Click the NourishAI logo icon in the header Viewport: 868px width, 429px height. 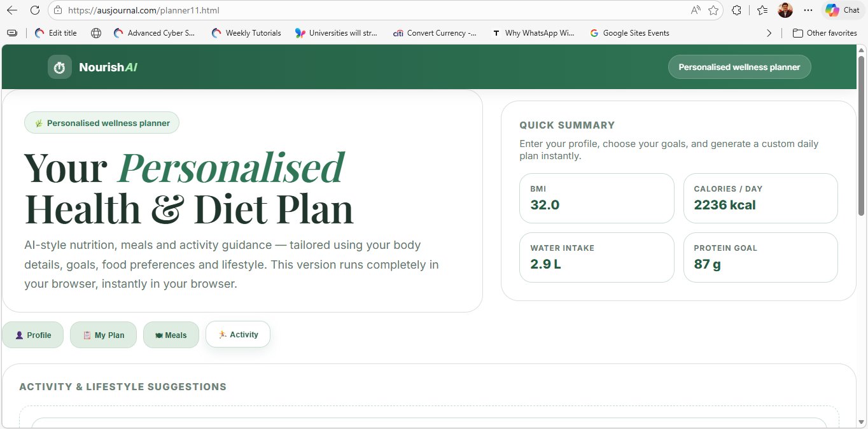[59, 67]
